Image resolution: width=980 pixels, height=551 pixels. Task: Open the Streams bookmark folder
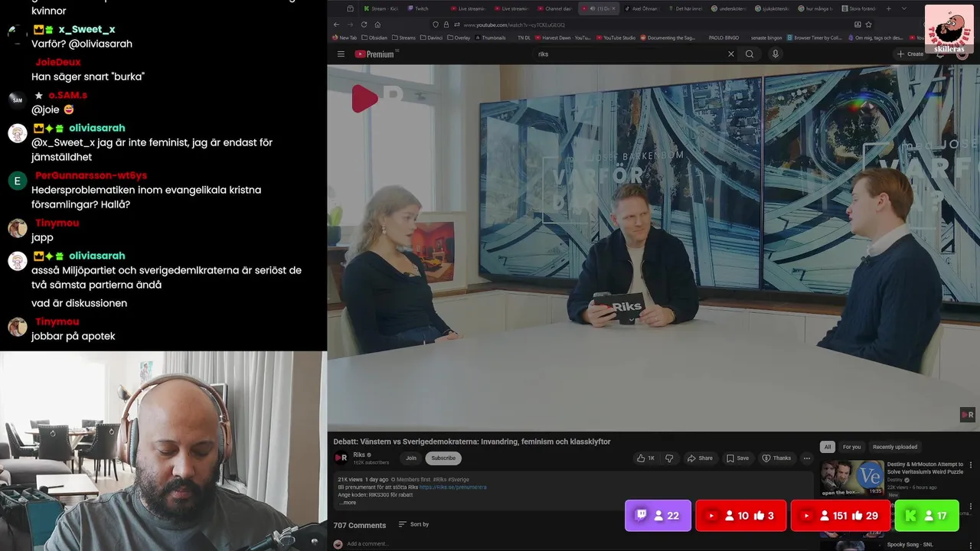click(x=403, y=37)
